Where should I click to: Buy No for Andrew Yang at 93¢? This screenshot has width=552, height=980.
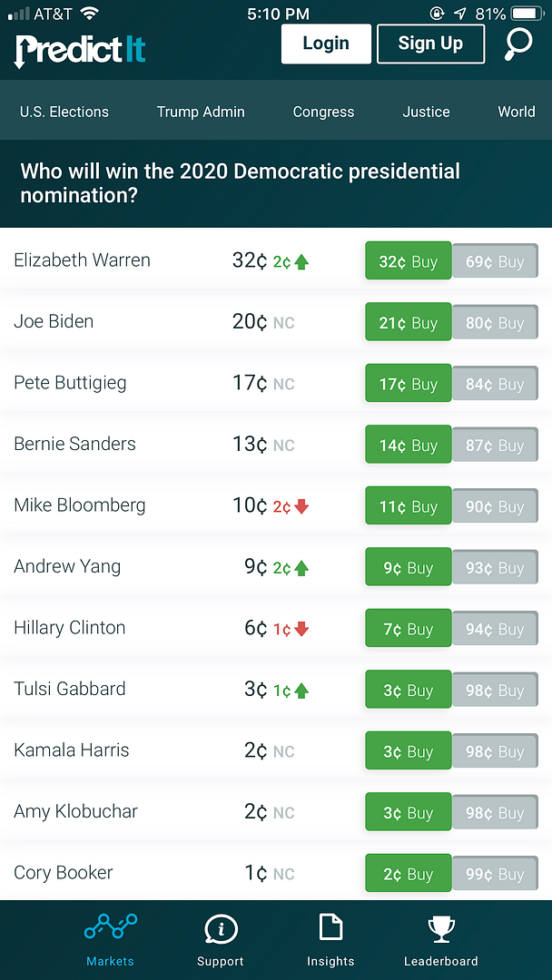[495, 568]
